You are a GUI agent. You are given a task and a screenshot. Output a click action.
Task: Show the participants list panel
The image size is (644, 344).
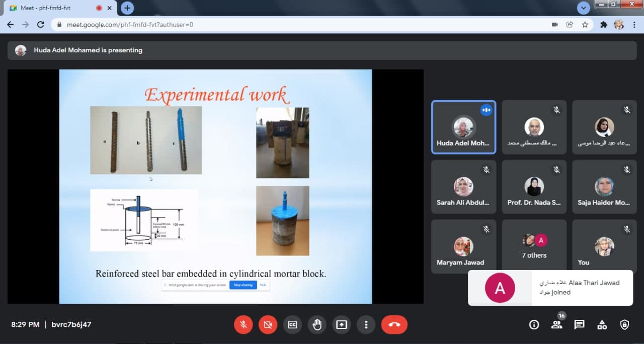tap(556, 325)
